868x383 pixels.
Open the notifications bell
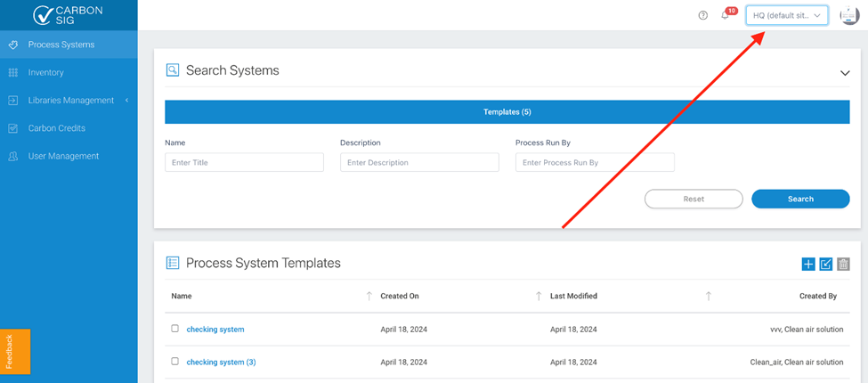(725, 16)
